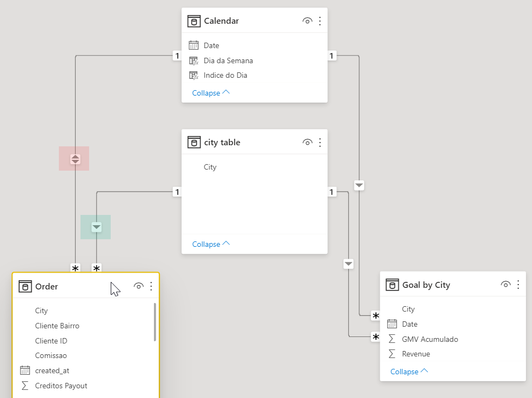Viewport: 532px width, 398px height.
Task: Toggle Order table visibility eye
Action: pyautogui.click(x=138, y=286)
